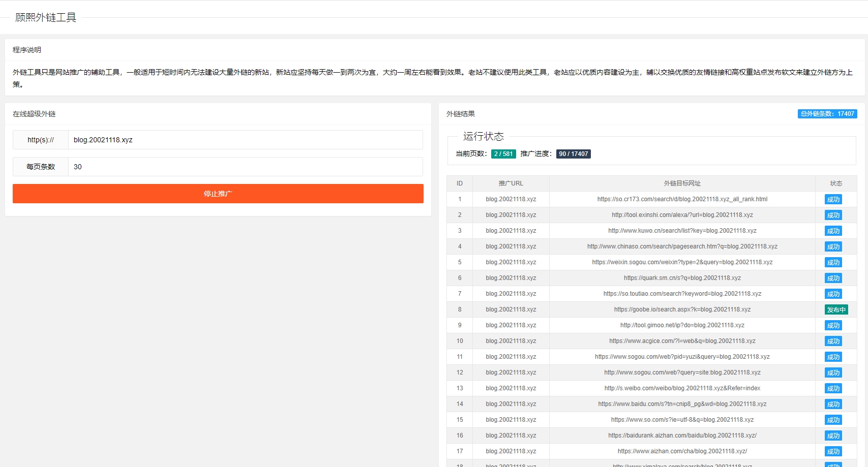Click the 顾熙外链工具 page title

46,18
